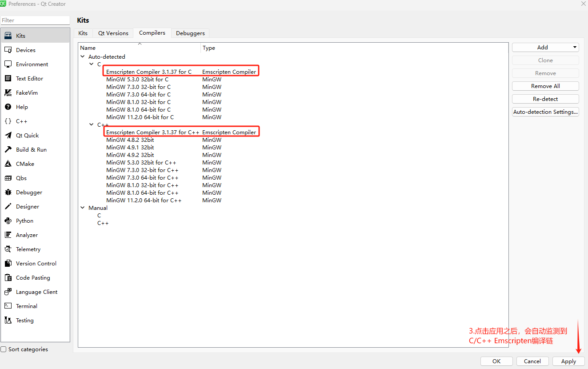The width and height of the screenshot is (588, 369).
Task: Select the Qt Quick category icon
Action: 8,135
